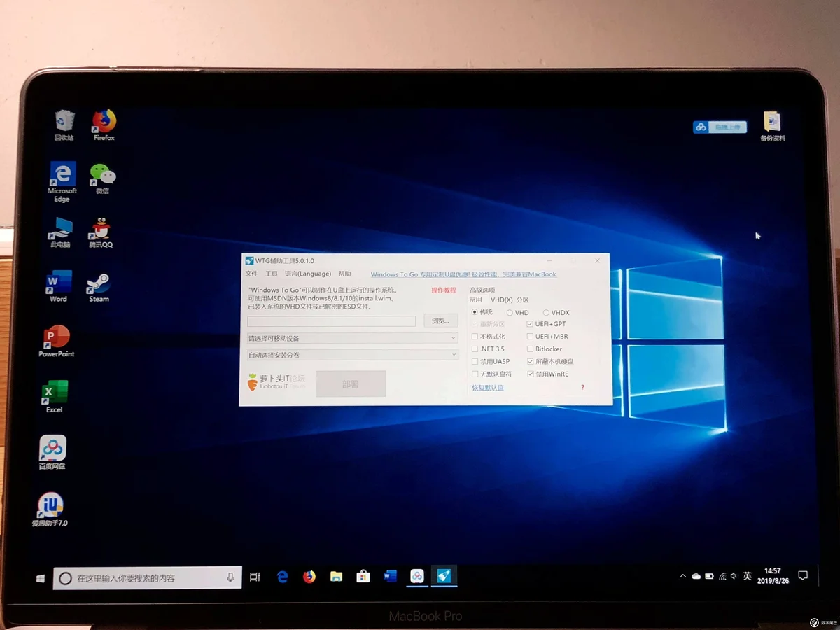Click the microphone icon in search box
Viewport: 840px width, 630px height.
coord(230,577)
